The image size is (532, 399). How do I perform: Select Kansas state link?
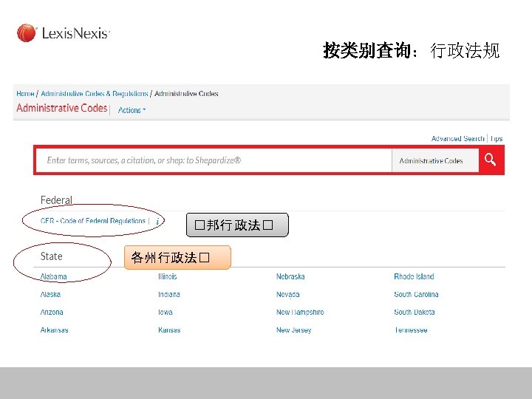[x=169, y=330]
